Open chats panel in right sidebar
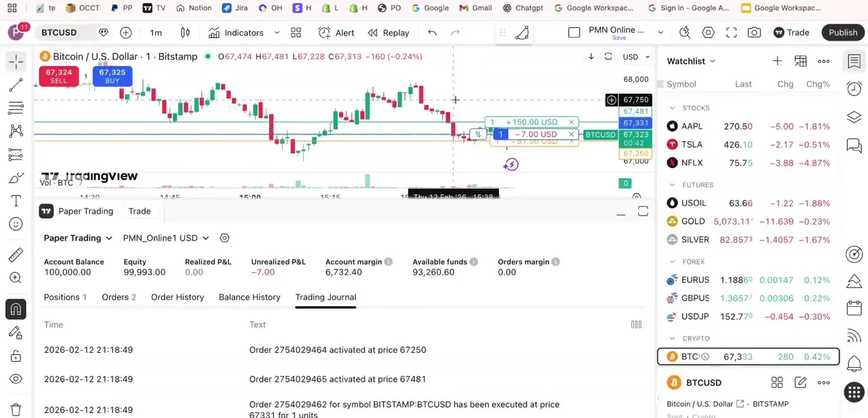The height and width of the screenshot is (418, 868). click(x=854, y=145)
